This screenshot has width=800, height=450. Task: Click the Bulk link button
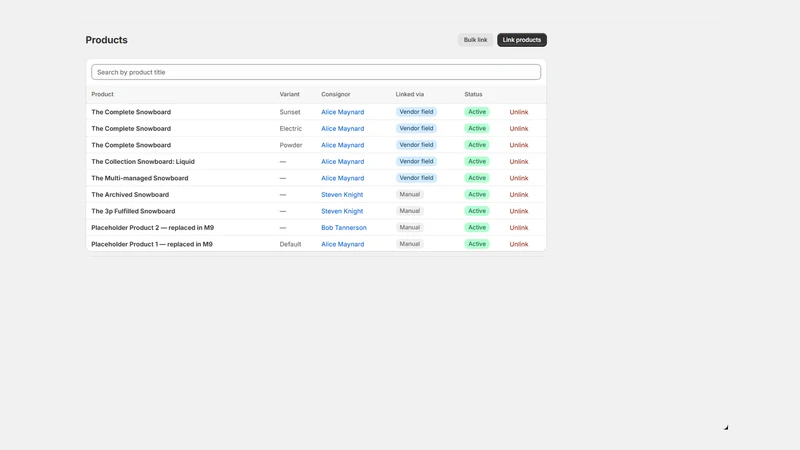pyautogui.click(x=475, y=40)
